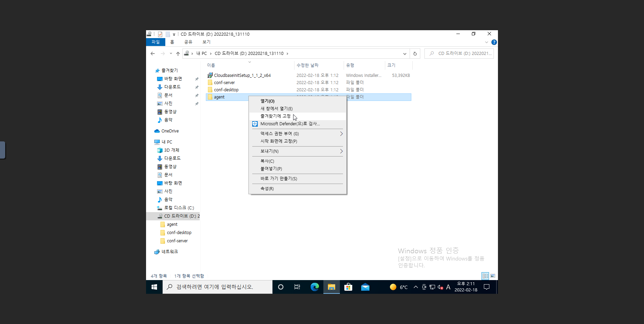Switch to large icons view in status bar

coord(493,276)
